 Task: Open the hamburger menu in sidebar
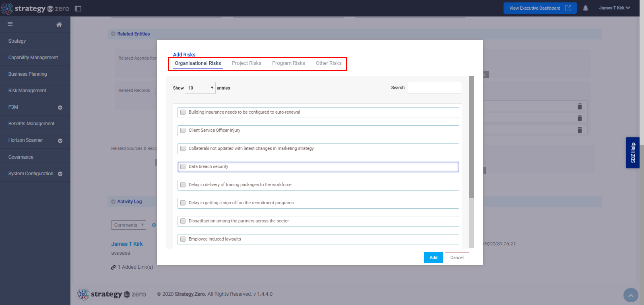(x=10, y=24)
